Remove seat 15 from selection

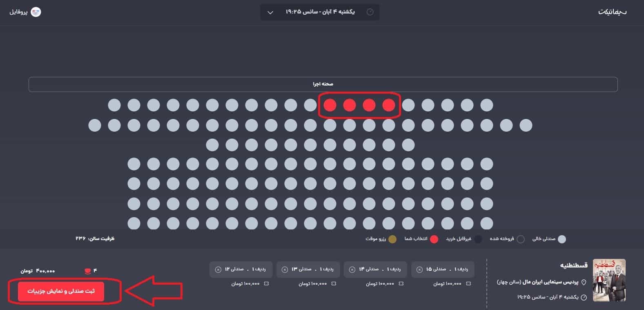coord(419,270)
